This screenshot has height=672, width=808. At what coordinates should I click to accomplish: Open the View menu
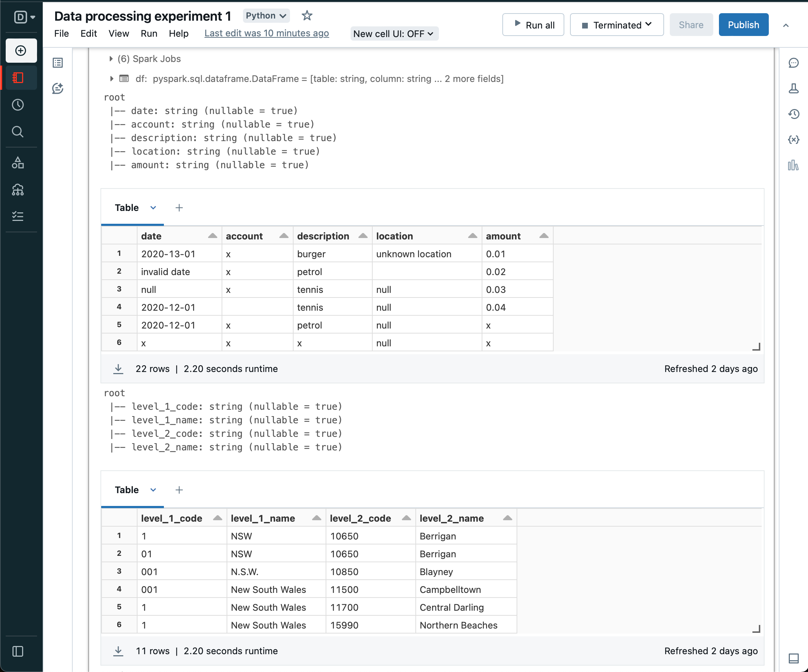click(x=119, y=33)
